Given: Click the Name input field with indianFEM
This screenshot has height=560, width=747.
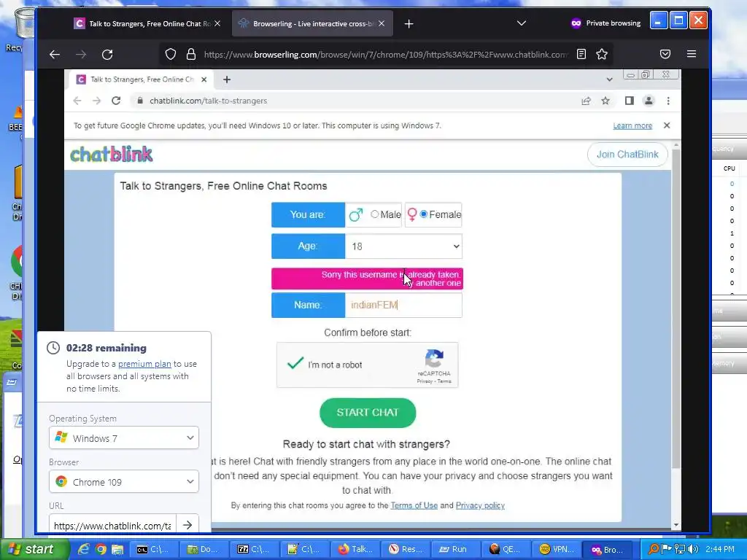Looking at the screenshot, I should (403, 305).
